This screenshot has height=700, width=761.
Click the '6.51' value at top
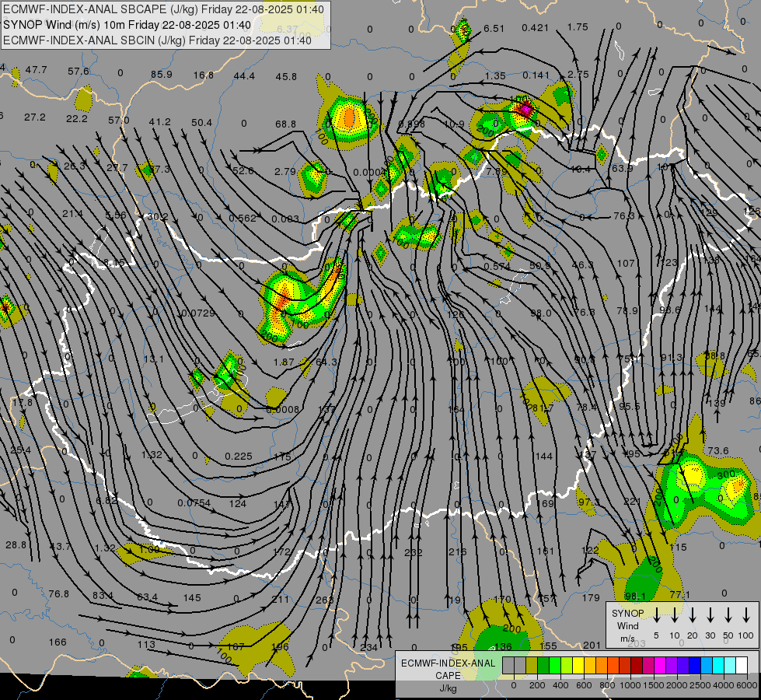[x=494, y=28]
